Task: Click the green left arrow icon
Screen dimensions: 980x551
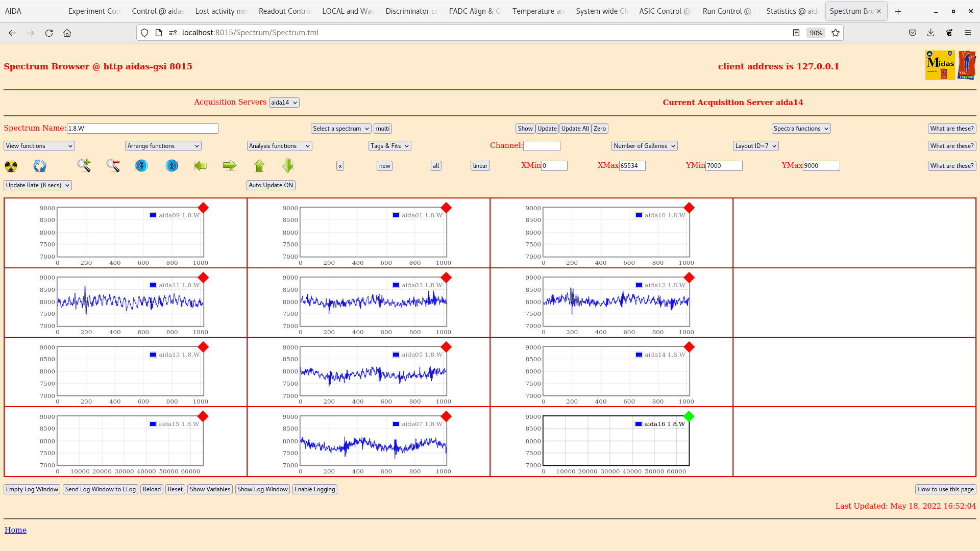Action: [x=201, y=165]
